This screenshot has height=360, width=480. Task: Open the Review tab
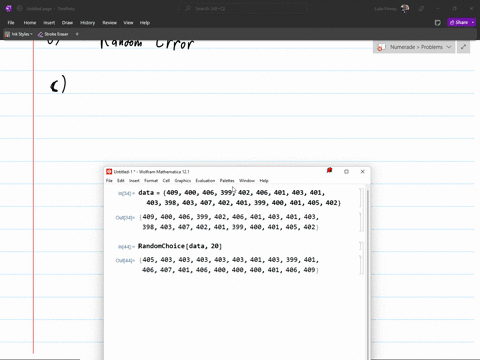pos(109,23)
